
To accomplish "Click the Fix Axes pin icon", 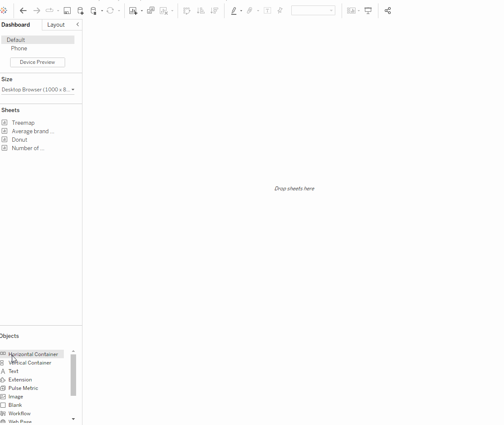I will click(x=280, y=11).
